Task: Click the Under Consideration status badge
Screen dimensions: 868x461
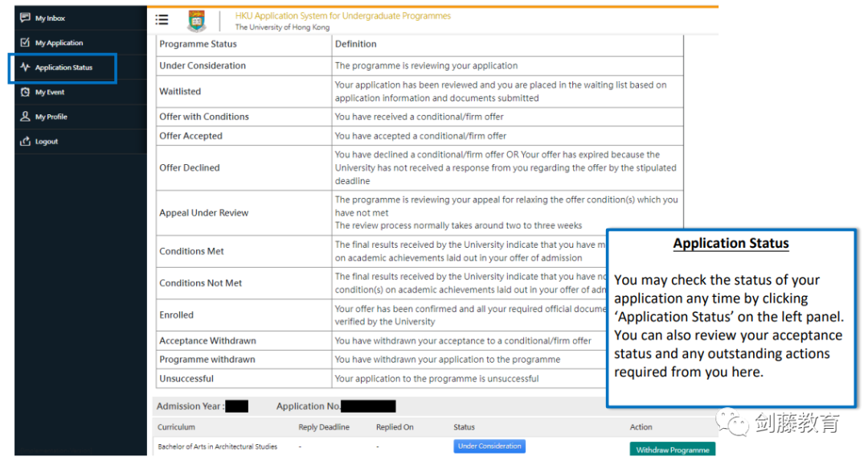Action: [x=489, y=446]
